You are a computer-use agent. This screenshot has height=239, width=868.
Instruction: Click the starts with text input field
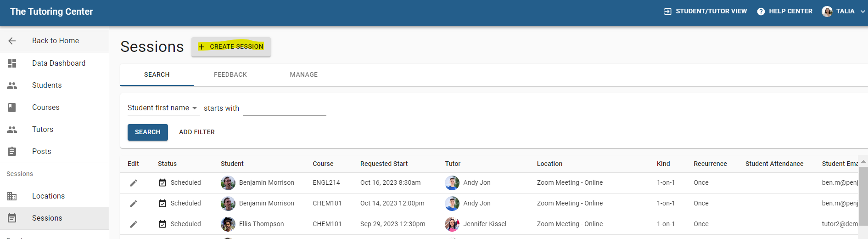[x=284, y=108]
